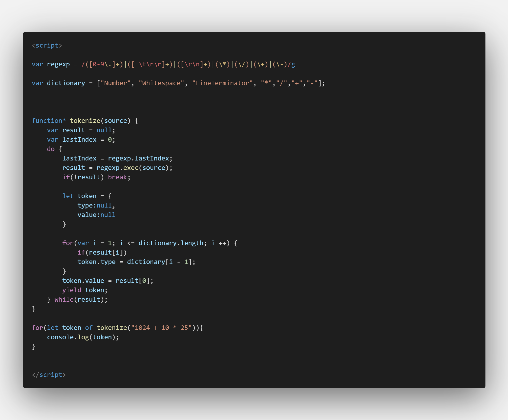This screenshot has height=420, width=508.
Task: Click the regexp variable name
Action: click(x=58, y=64)
